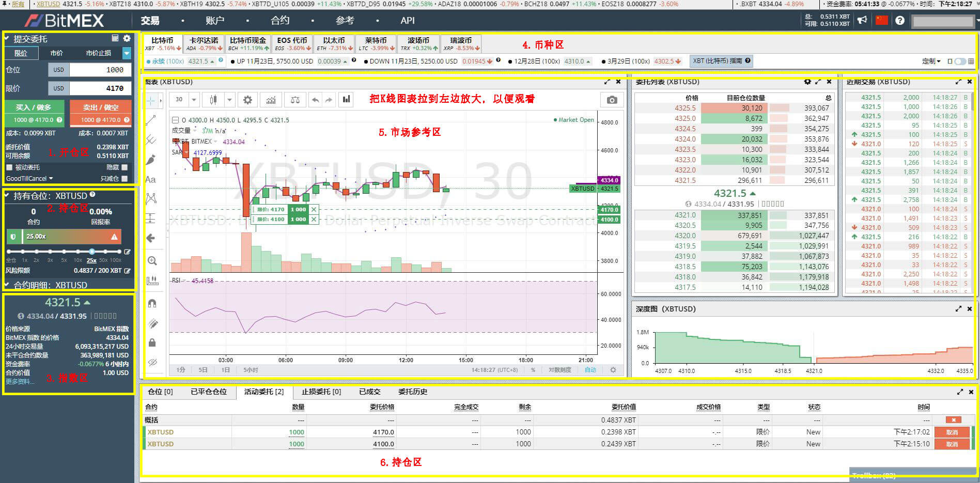The width and height of the screenshot is (980, 483).
Task: Switch to 以太币 ETH tab
Action: point(334,43)
